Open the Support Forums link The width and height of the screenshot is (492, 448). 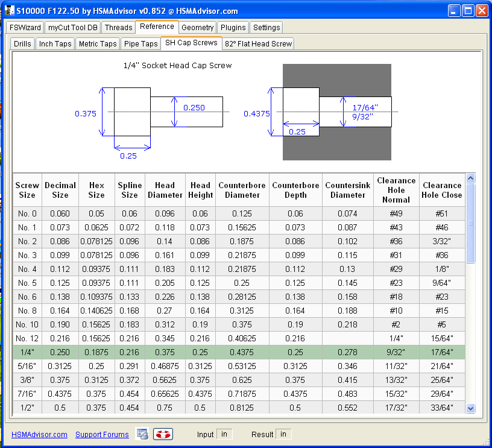click(x=102, y=435)
